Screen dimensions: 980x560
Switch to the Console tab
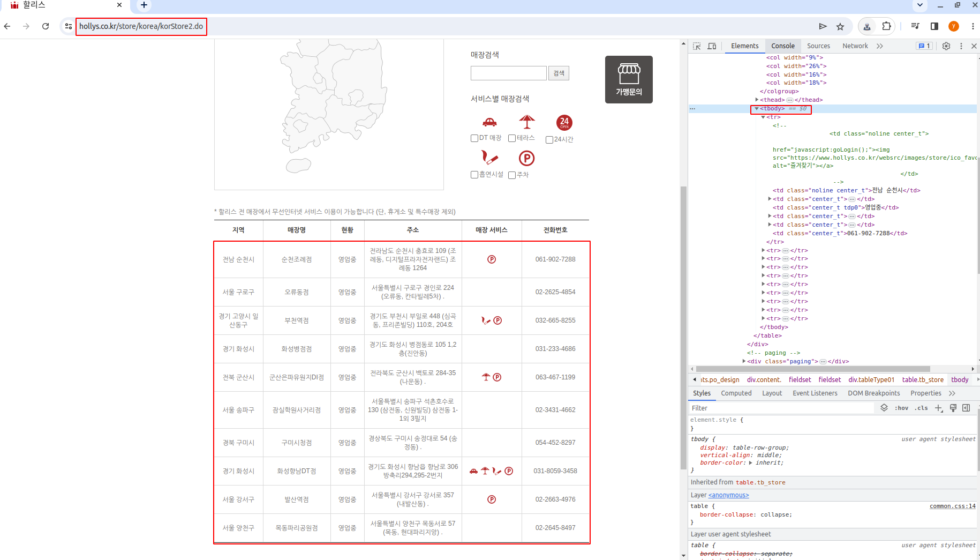[783, 46]
